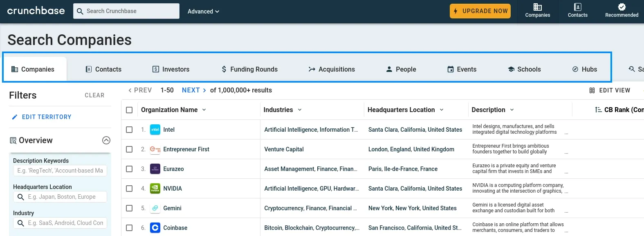Screen dimensions: 644x236
Task: Check the Eurazeo row checkbox
Action: click(x=129, y=169)
